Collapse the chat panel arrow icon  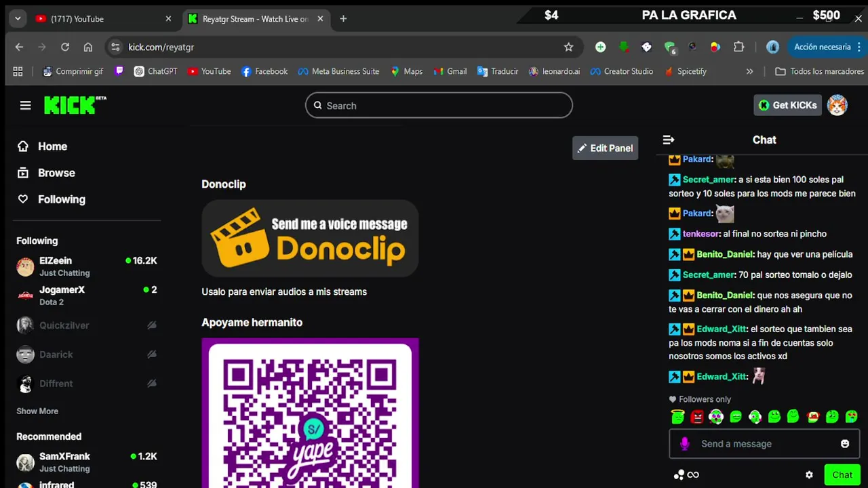point(669,140)
